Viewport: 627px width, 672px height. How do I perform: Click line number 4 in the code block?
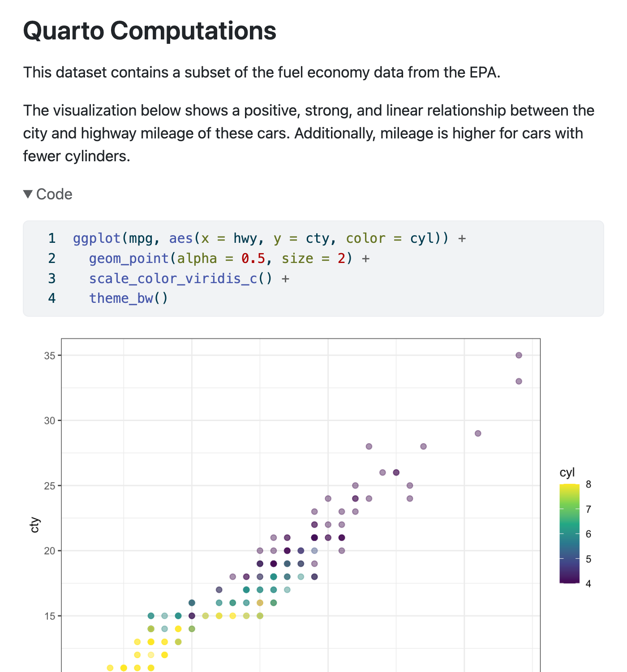point(52,298)
